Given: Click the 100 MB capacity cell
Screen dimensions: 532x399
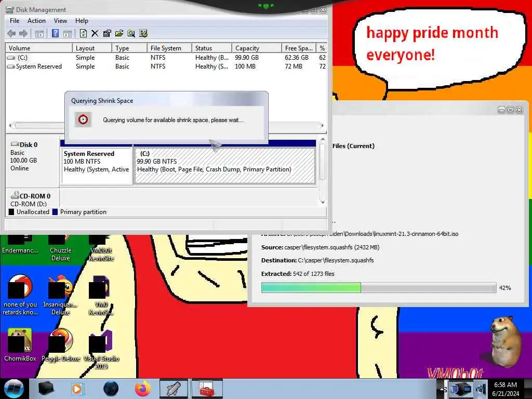Looking at the screenshot, I should (245, 66).
